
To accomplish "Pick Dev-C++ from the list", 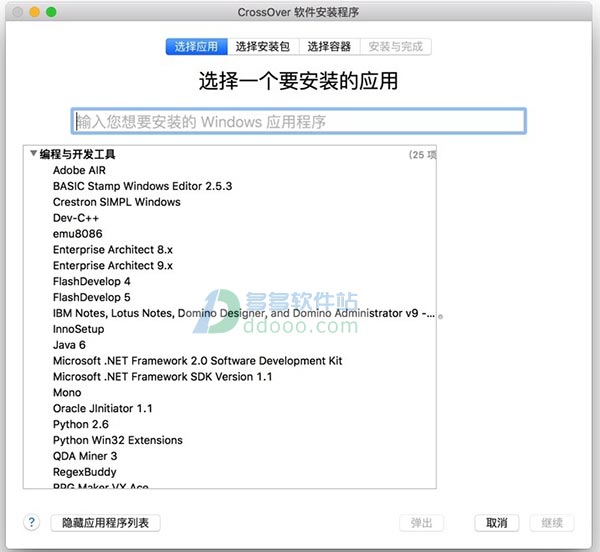I will (x=76, y=218).
